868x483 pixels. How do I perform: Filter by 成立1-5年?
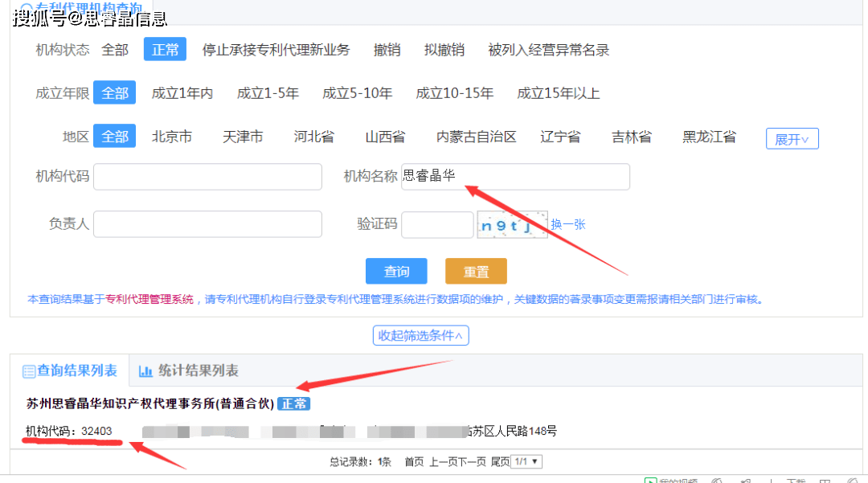pyautogui.click(x=268, y=93)
